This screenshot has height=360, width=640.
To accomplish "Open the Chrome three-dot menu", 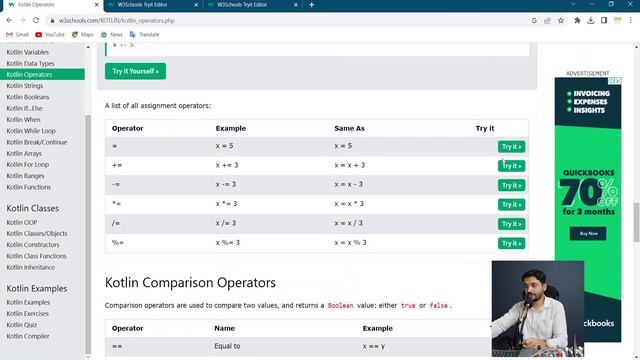I will pyautogui.click(x=631, y=20).
